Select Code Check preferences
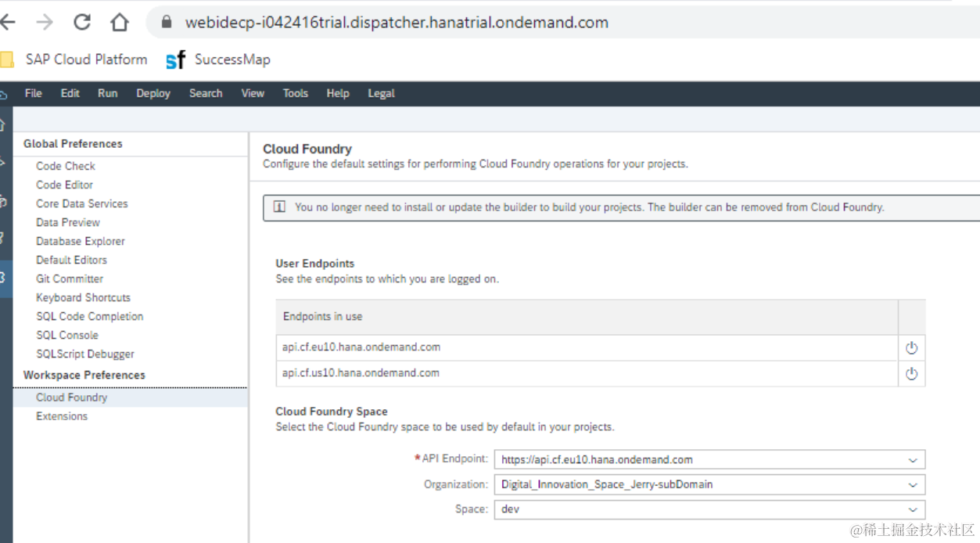Screen dimensions: 980x543 [x=66, y=166]
